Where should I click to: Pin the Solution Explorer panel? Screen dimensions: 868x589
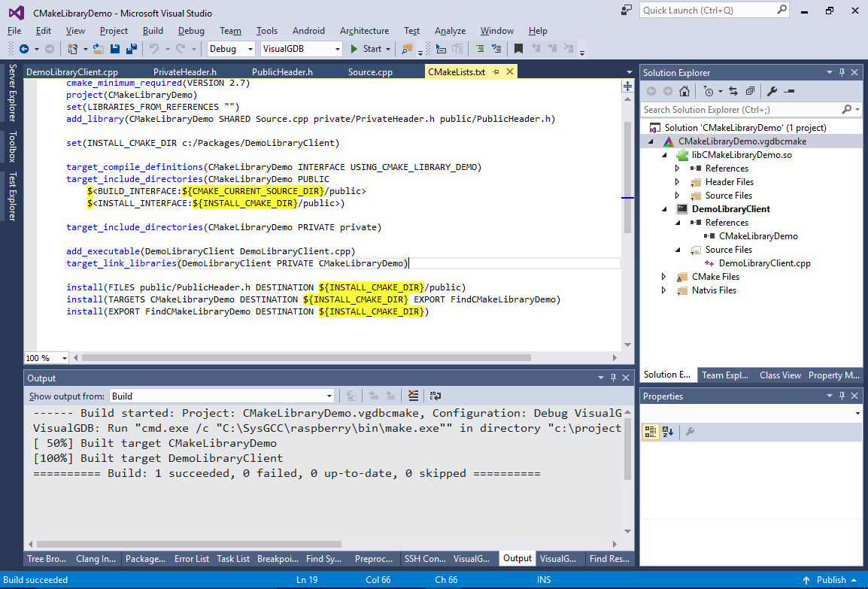point(842,71)
